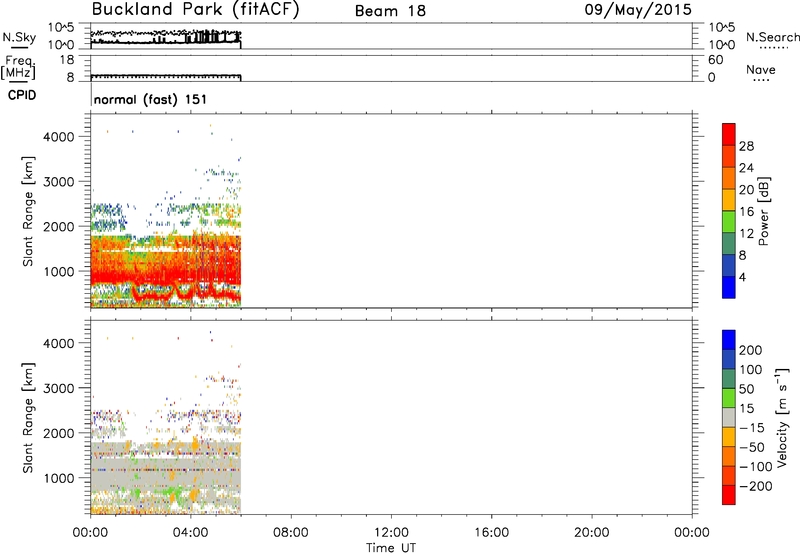Click the '200' tick on the Velocity scale
Viewport: 800px width, 554px height.
click(x=751, y=350)
